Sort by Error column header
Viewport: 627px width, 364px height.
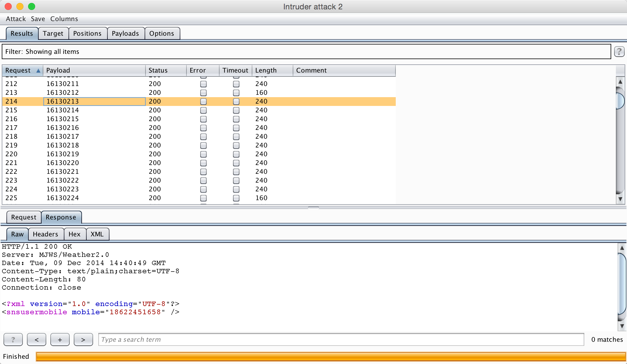[x=203, y=70]
